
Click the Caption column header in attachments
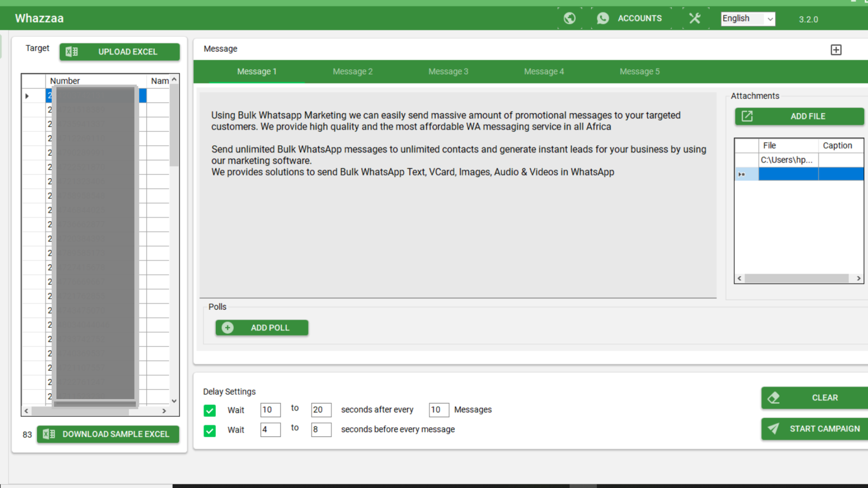pyautogui.click(x=841, y=145)
